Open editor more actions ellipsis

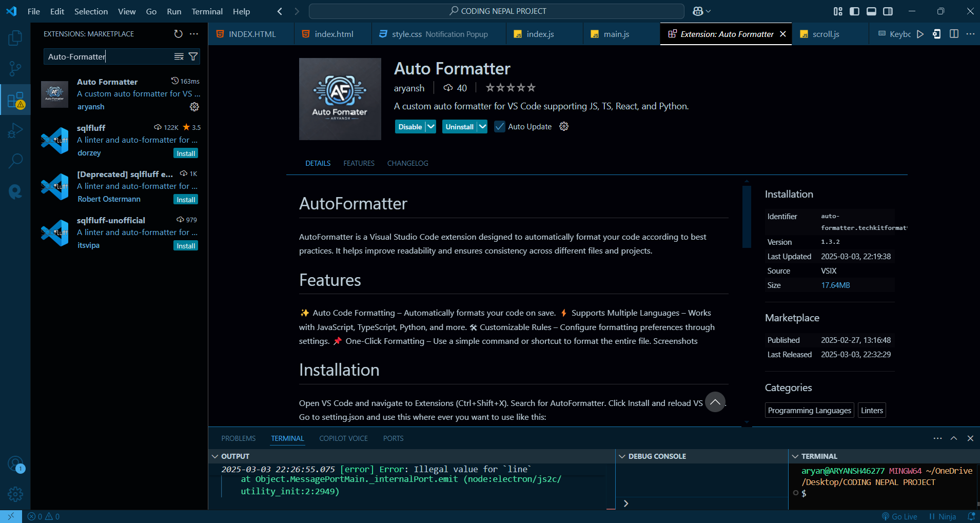click(970, 34)
